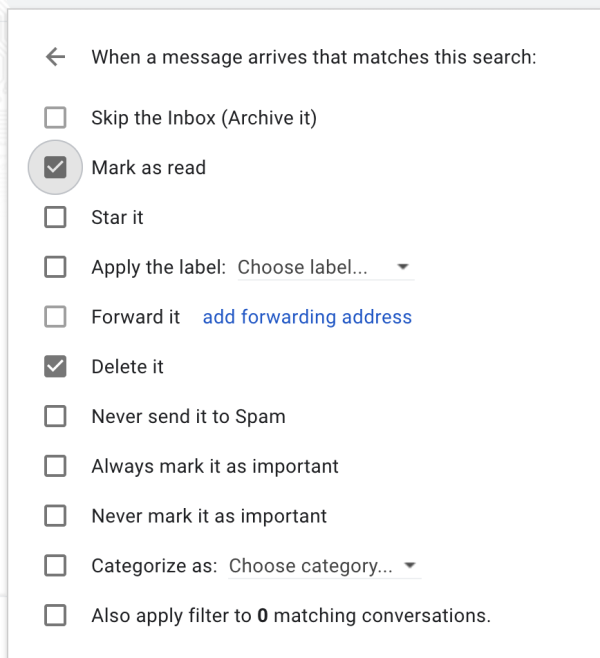
Task: Enable Skip the Inbox checkbox
Action: click(x=55, y=118)
